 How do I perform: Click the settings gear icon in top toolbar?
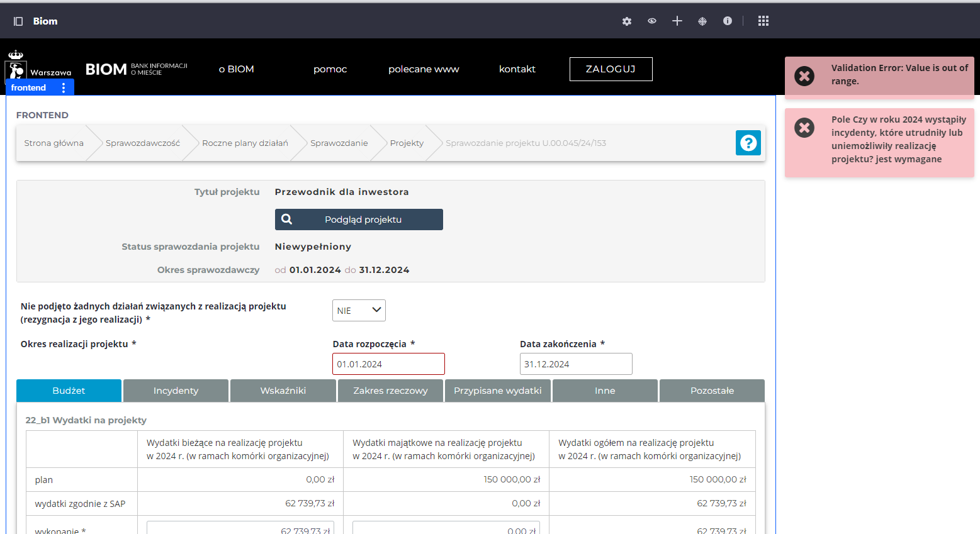(x=626, y=21)
